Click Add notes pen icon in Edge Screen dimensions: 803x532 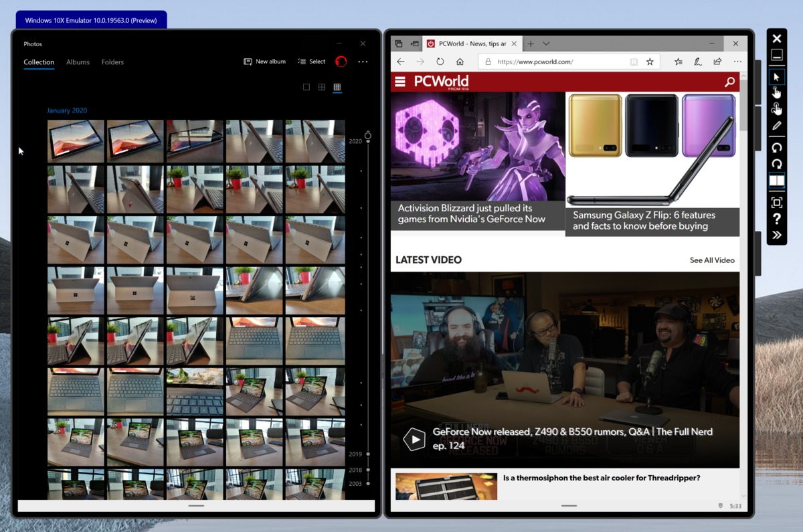click(x=698, y=62)
